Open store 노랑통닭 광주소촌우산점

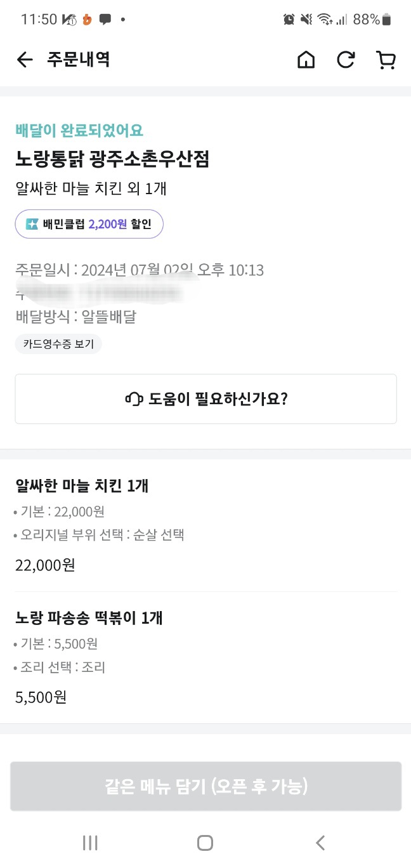point(112,159)
